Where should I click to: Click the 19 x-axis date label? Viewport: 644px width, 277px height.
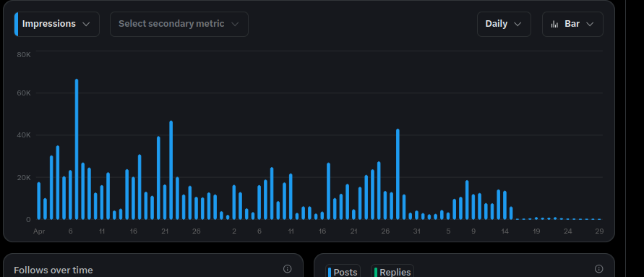click(536, 231)
